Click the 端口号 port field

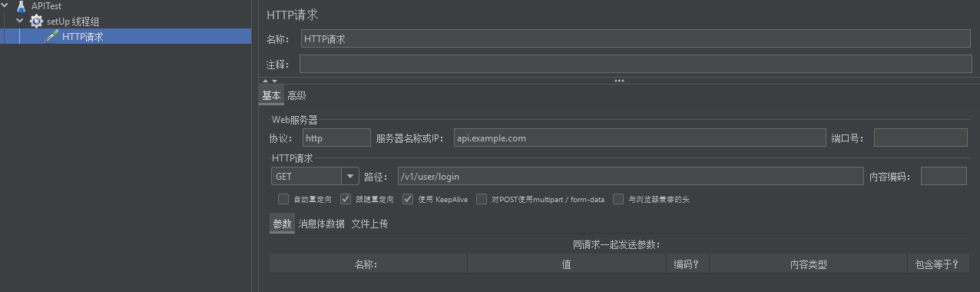click(x=920, y=138)
